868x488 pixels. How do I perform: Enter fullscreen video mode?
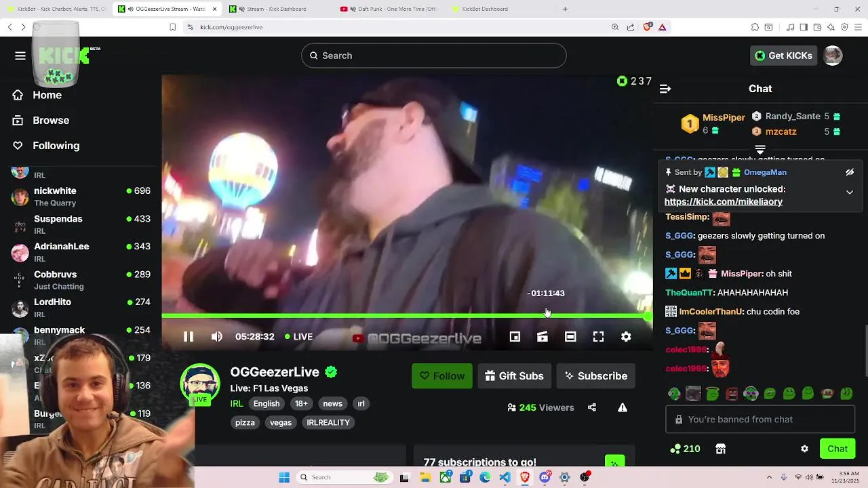click(598, 337)
